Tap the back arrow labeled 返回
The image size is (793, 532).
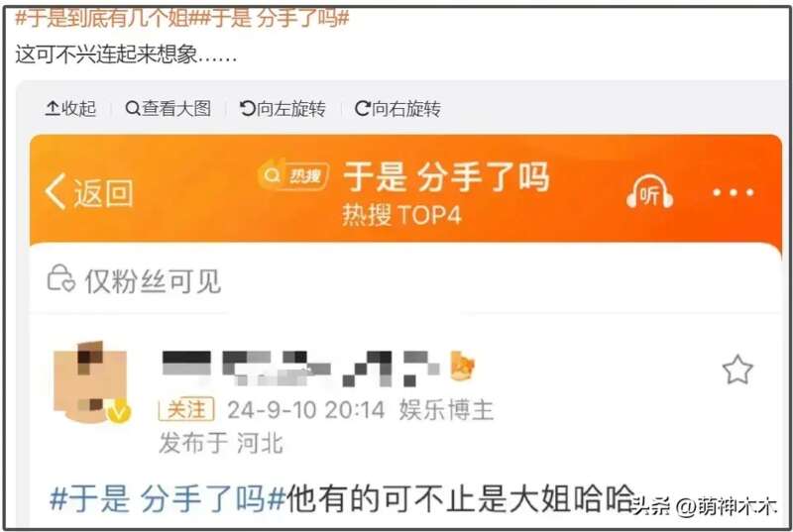pyautogui.click(x=89, y=192)
